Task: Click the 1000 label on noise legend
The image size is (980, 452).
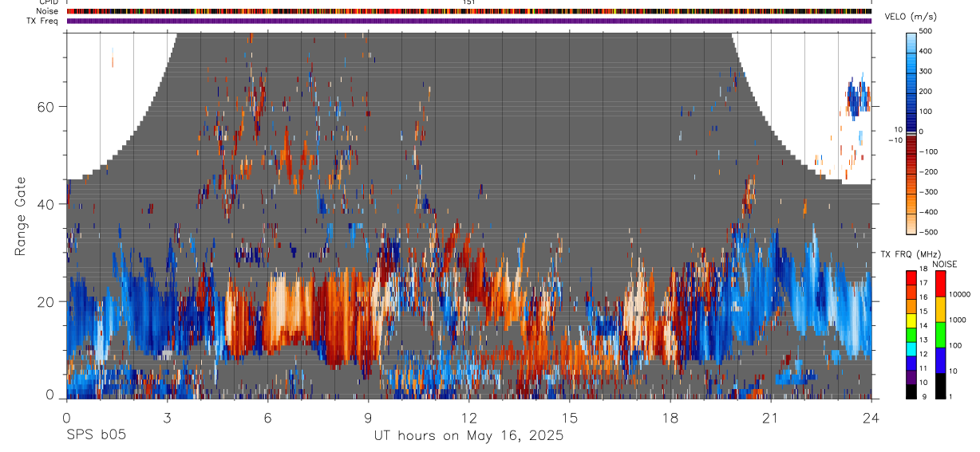Action: pyautogui.click(x=956, y=320)
